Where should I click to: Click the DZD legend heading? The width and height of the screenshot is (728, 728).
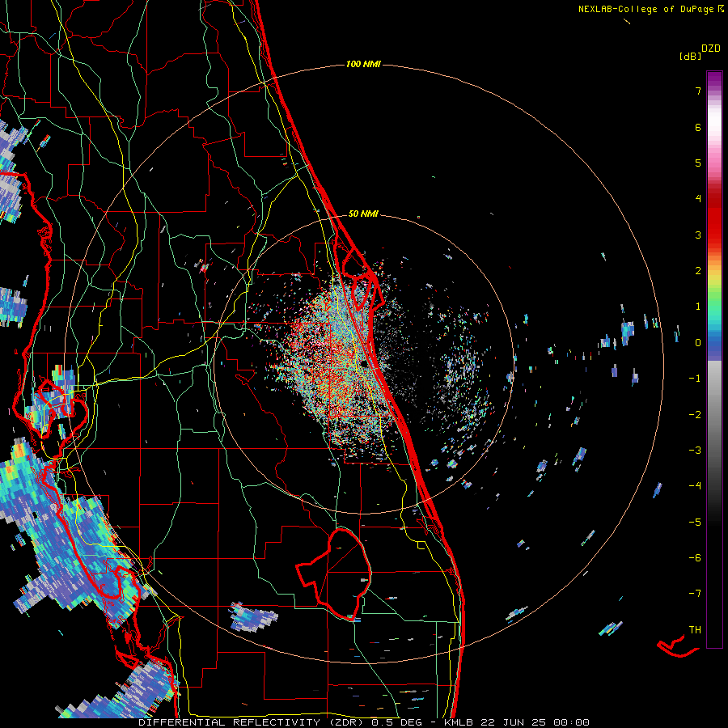pos(711,49)
